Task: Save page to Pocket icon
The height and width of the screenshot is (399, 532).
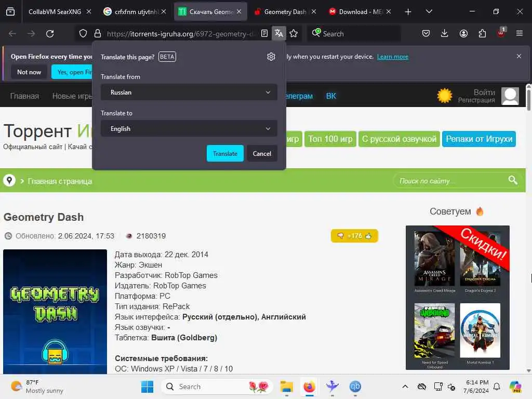Action: coord(426,33)
